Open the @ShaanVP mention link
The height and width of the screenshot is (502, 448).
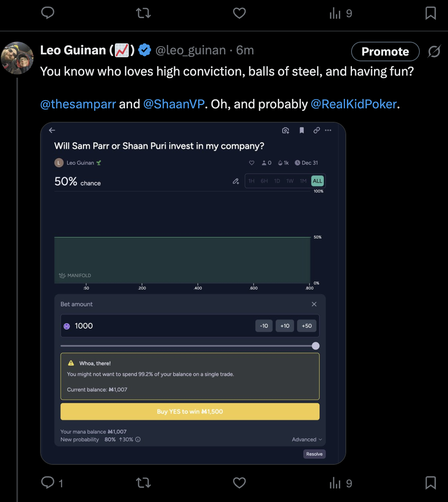pos(174,104)
